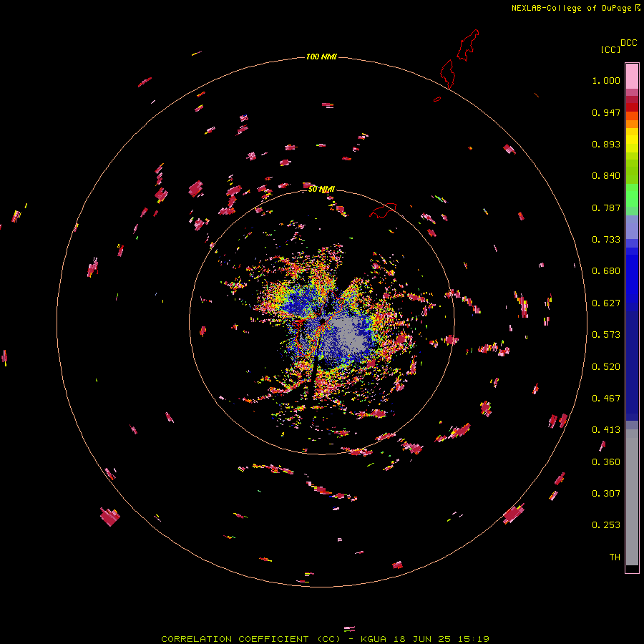Viewport: 644px width, 644px height.
Task: Click the color scale value 0.253
Action: (606, 525)
